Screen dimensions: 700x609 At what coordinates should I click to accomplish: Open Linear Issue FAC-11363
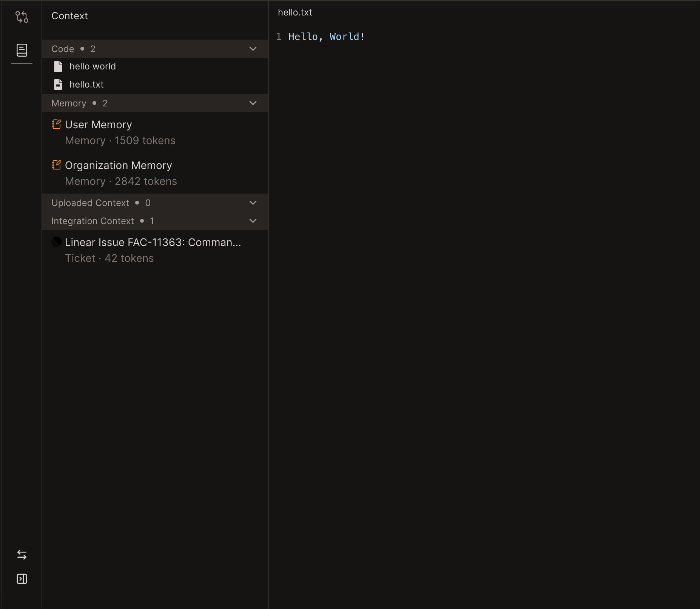[x=153, y=242]
